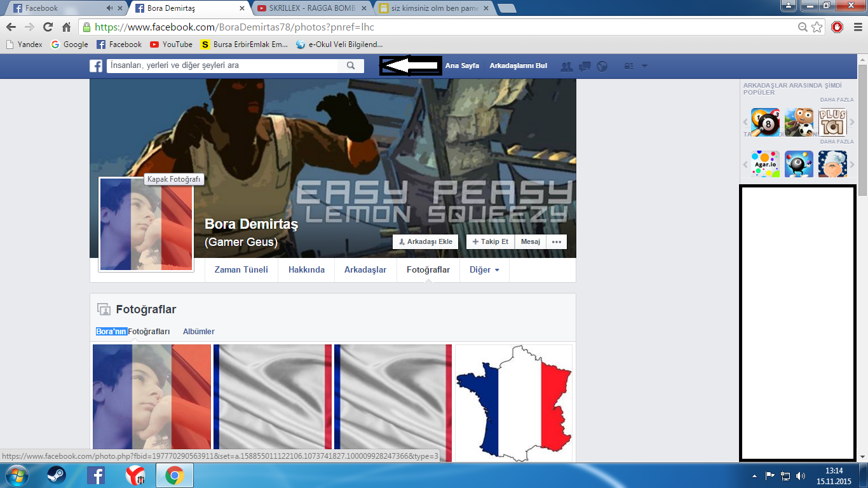Reload the page with refresh icon

48,27
